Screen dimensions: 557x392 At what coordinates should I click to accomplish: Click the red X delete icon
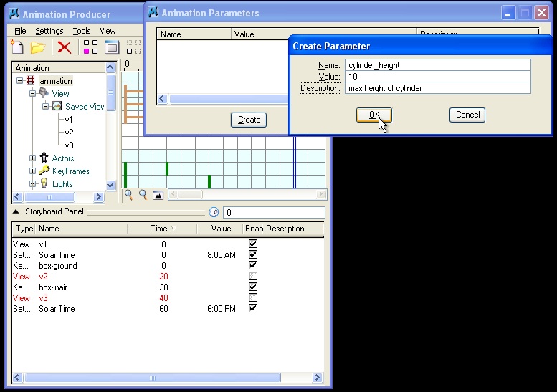point(65,47)
